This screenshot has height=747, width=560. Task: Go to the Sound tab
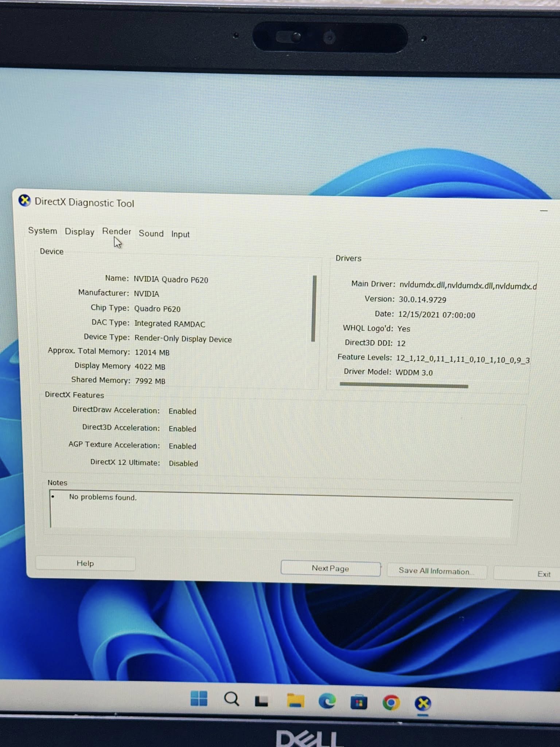151,233
